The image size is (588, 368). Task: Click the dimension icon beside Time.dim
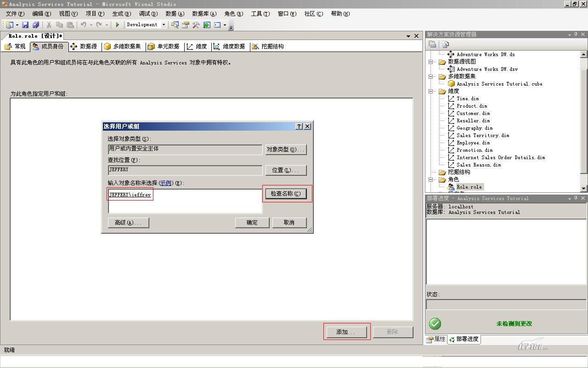point(451,98)
